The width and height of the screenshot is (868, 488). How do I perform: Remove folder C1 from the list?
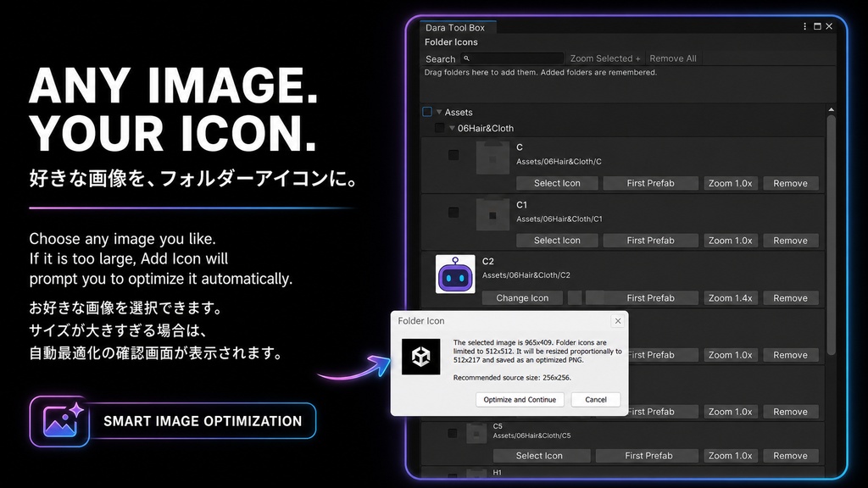pos(790,241)
